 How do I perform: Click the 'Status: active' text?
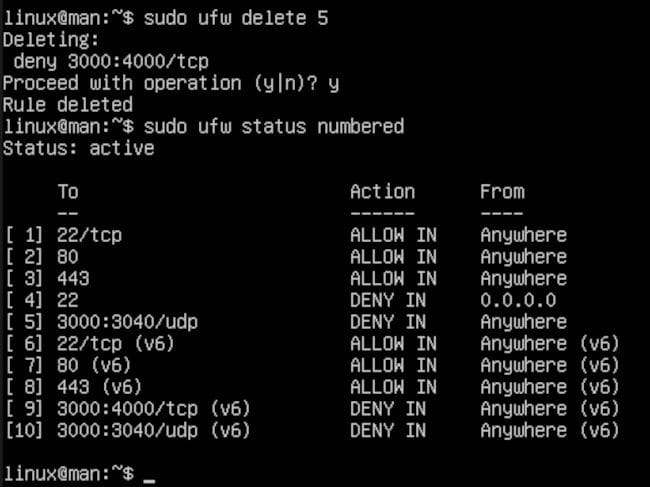79,148
